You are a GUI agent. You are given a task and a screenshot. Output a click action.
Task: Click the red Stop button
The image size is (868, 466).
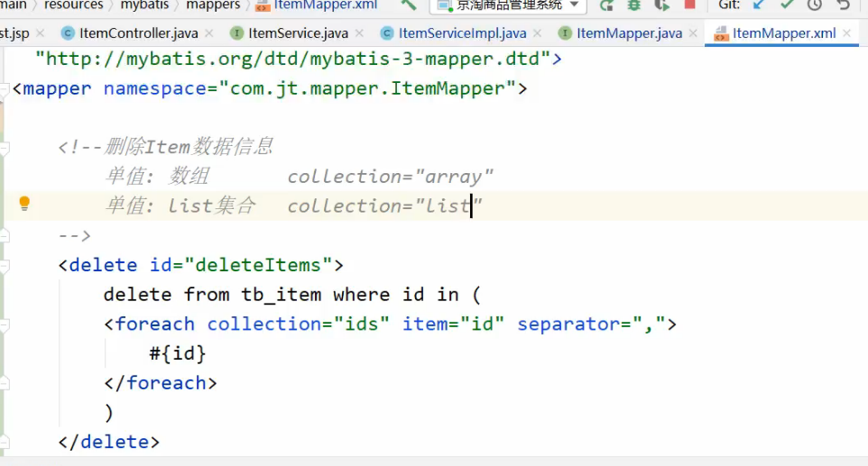coord(689,5)
